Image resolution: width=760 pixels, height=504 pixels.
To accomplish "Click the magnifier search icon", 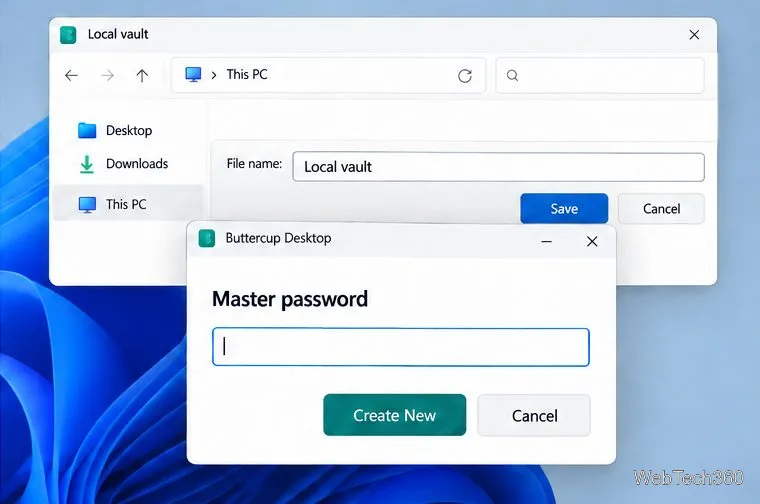I will (512, 75).
